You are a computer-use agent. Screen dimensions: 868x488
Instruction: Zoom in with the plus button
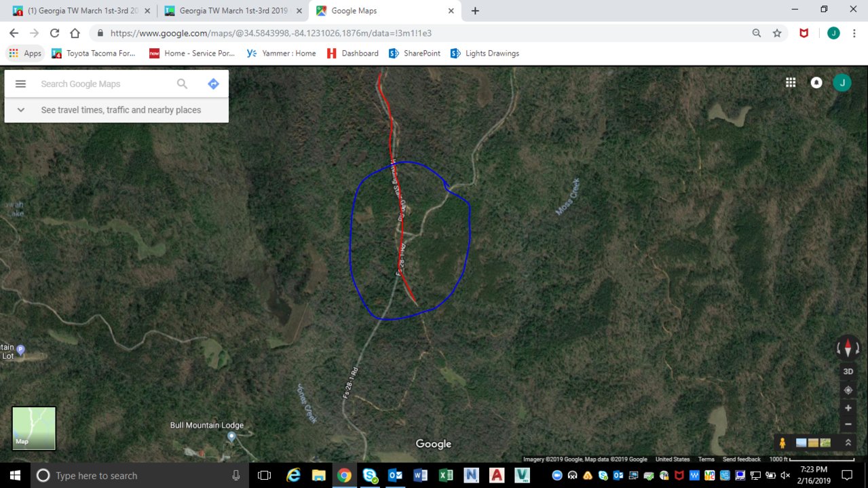[x=848, y=408]
